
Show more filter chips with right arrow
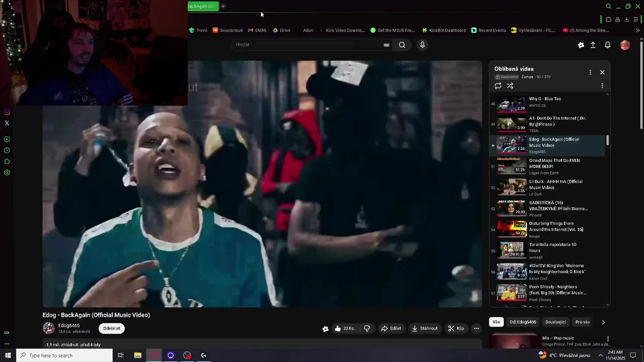[603, 322]
